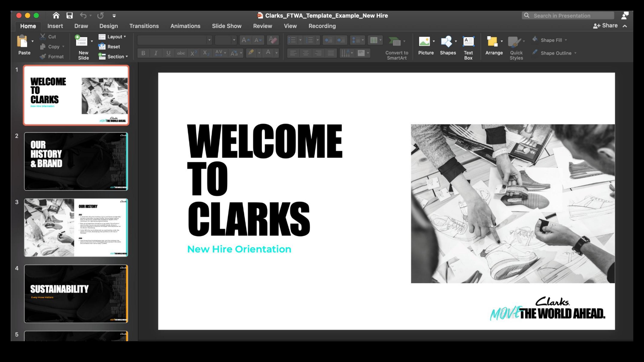Click the Home icon in title bar
644x362 pixels.
[56, 15]
